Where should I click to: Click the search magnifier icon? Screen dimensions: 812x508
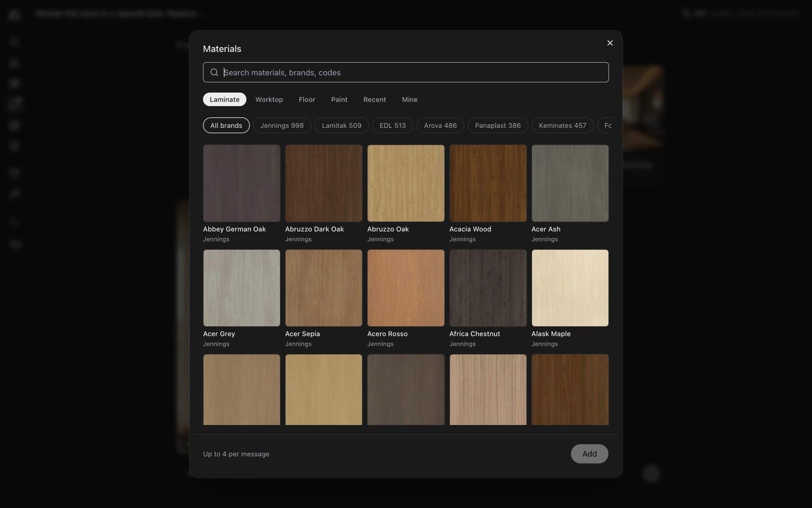pyautogui.click(x=214, y=72)
